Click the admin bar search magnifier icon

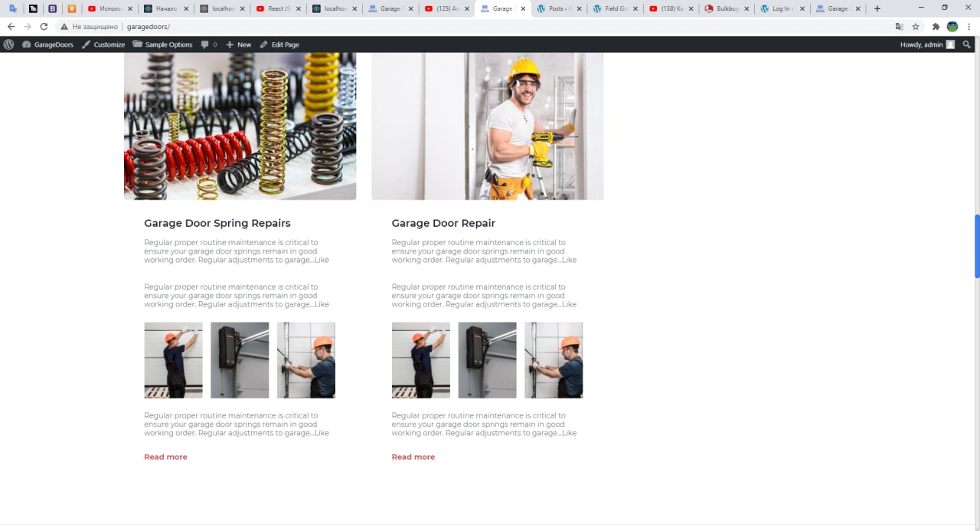[967, 44]
